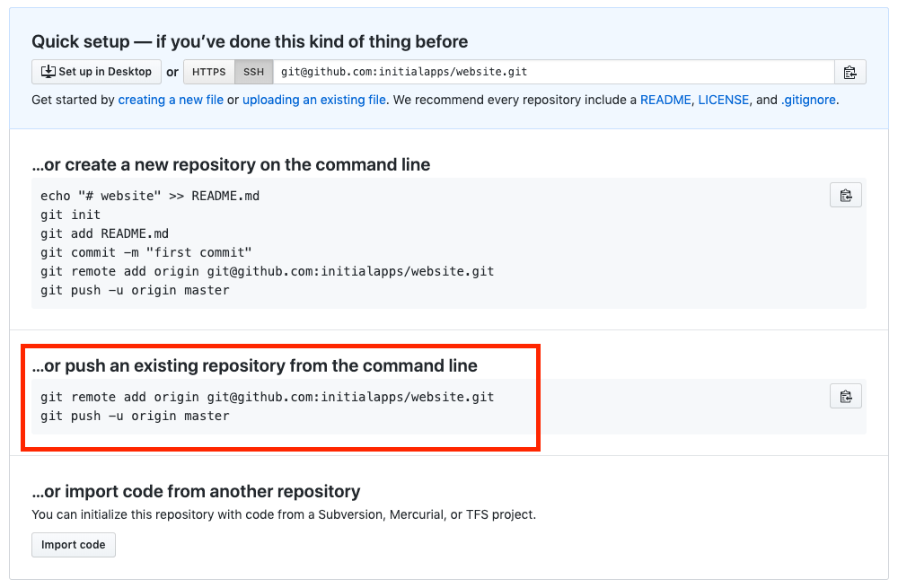Copy new repository commands to clipboard
This screenshot has height=588, width=898.
click(x=845, y=196)
